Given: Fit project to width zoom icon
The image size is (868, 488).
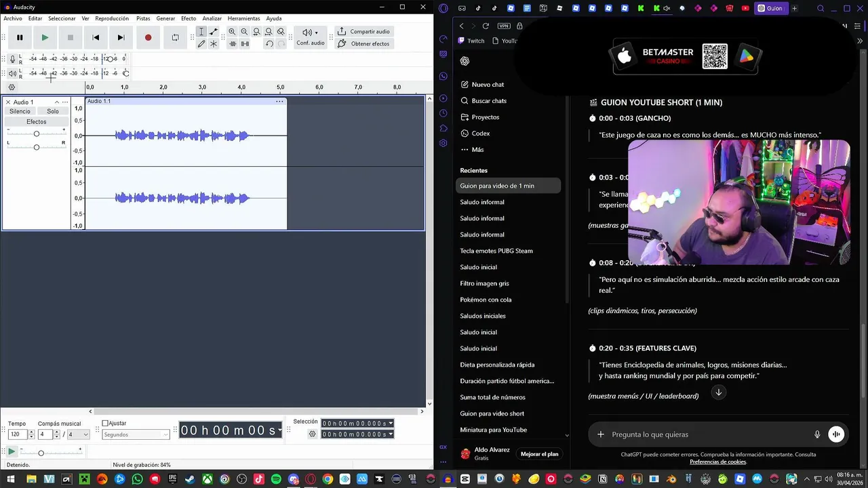Looking at the screenshot, I should 269,32.
